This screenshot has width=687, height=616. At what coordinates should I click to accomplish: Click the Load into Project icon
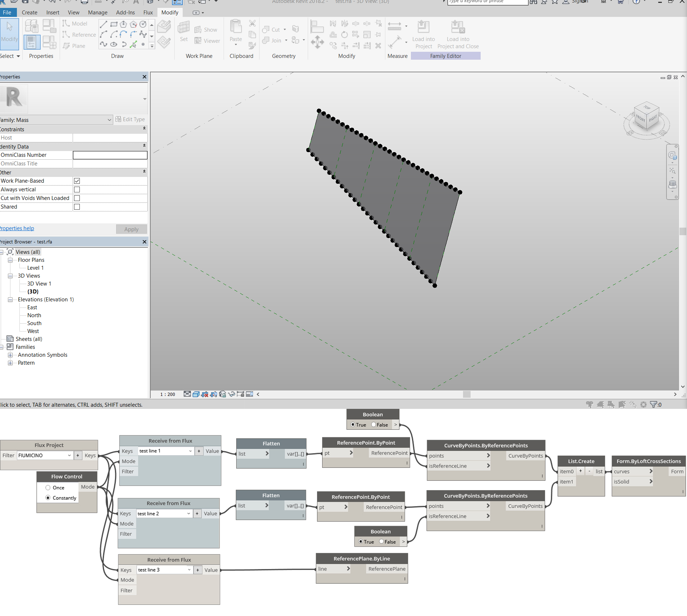coord(423,28)
